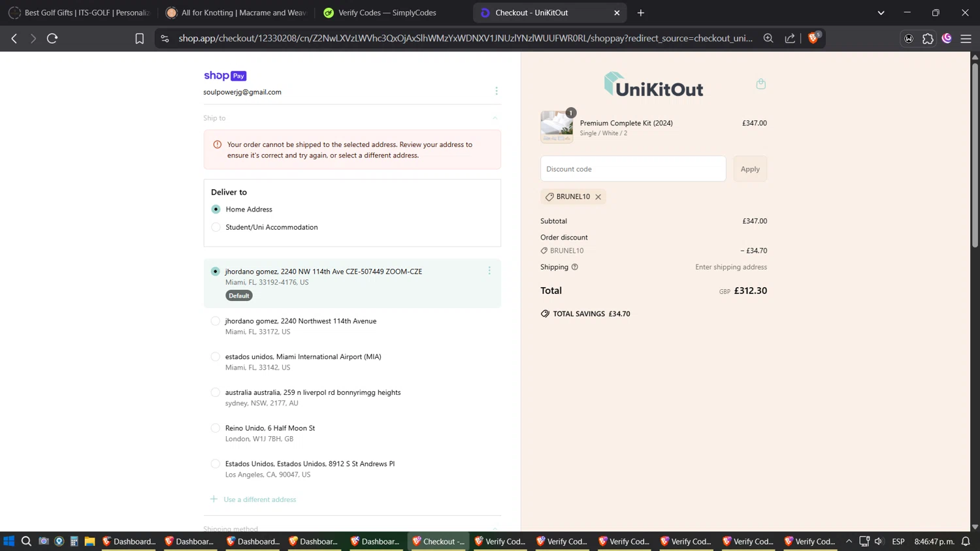Open account options menu beside email
Viewport: 980px width, 551px height.
(497, 91)
